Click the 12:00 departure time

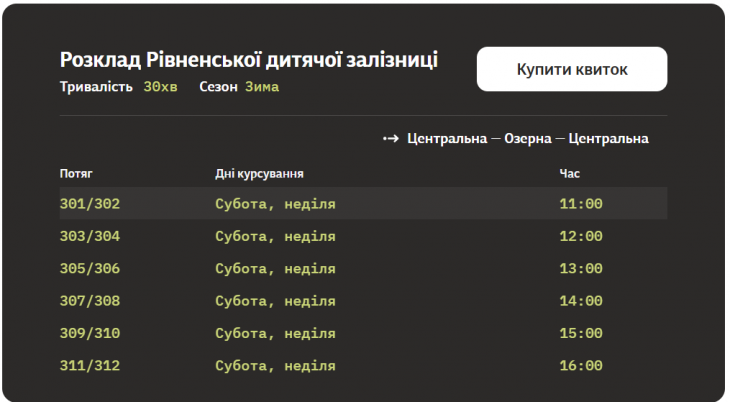580,237
